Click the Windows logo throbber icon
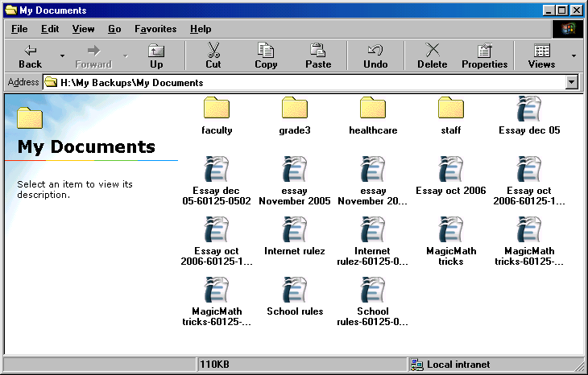The image size is (588, 375). (568, 29)
